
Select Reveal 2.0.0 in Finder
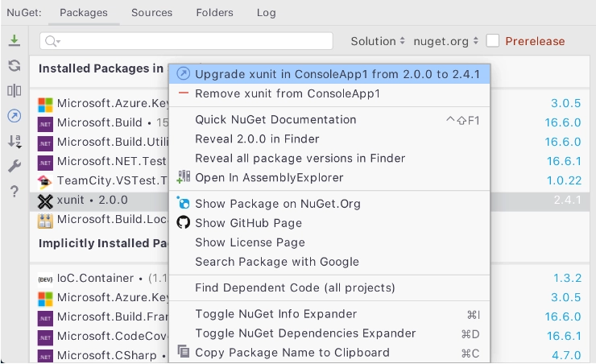[x=329, y=139]
